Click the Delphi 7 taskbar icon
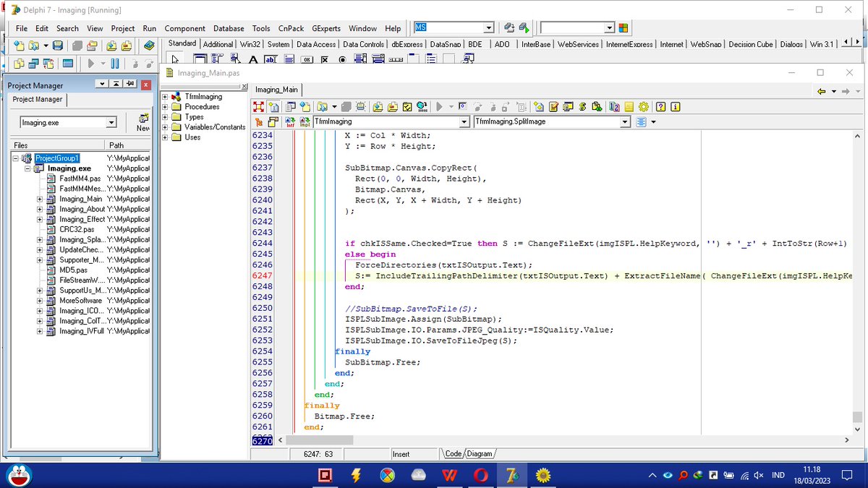This screenshot has height=488, width=868. (x=511, y=475)
